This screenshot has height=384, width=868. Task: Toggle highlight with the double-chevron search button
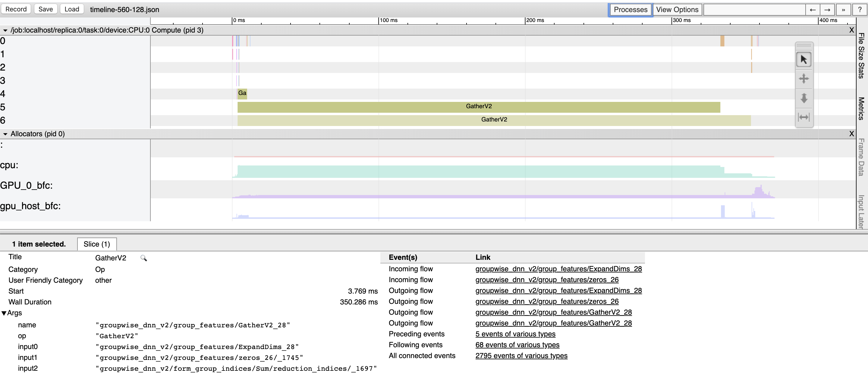[843, 10]
